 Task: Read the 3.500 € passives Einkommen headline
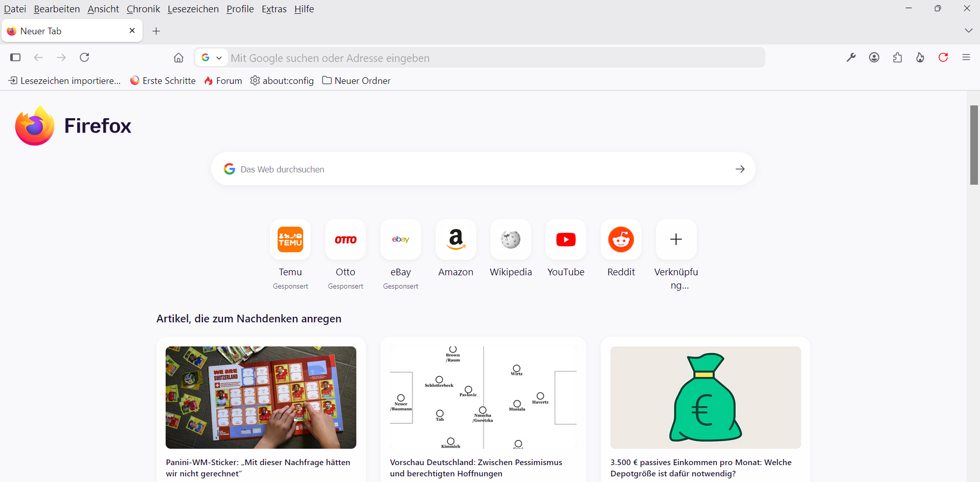(x=701, y=468)
